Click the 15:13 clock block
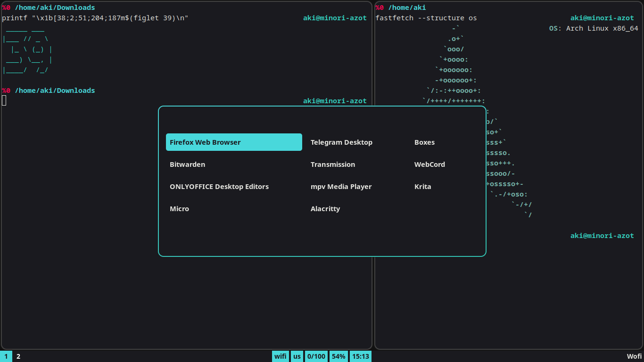 pyautogui.click(x=361, y=356)
